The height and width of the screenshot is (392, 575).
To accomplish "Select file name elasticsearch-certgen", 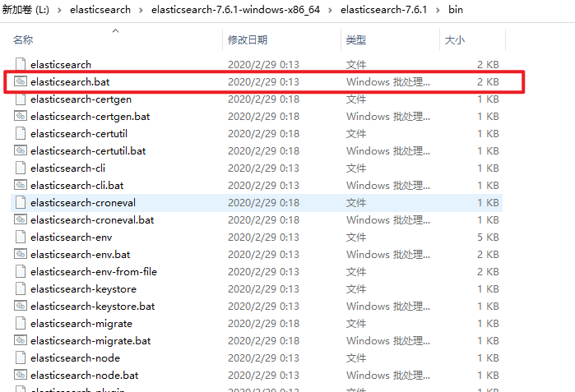I will [x=81, y=99].
